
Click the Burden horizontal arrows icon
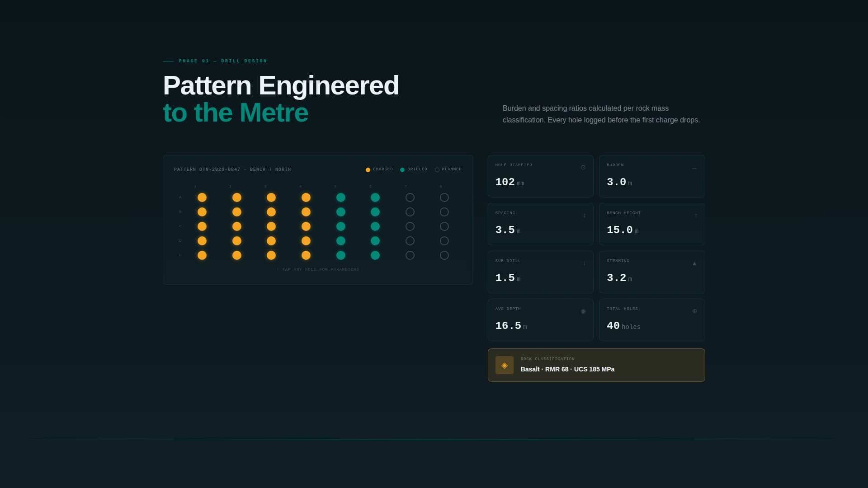694,169
